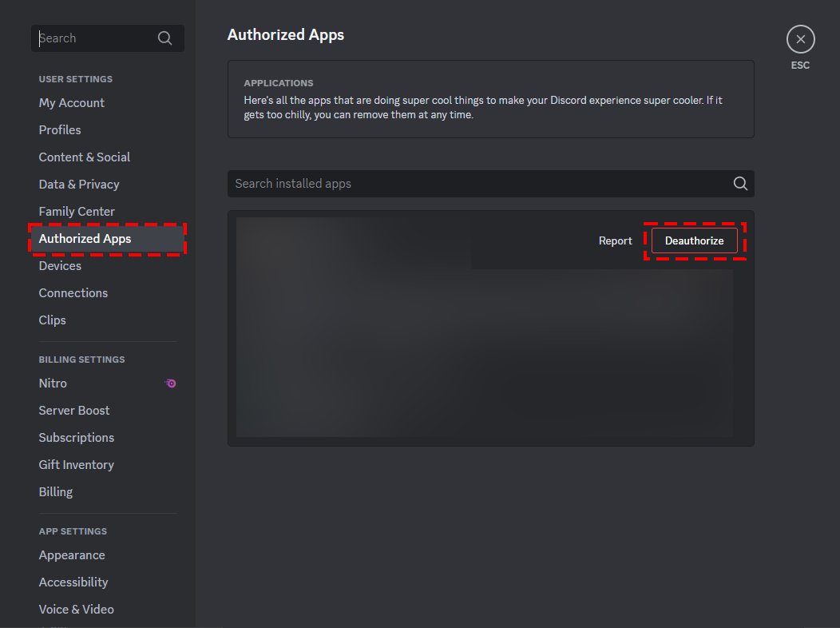840x628 pixels.
Task: Click the search magnifier icon in sidebar
Action: pyautogui.click(x=164, y=38)
